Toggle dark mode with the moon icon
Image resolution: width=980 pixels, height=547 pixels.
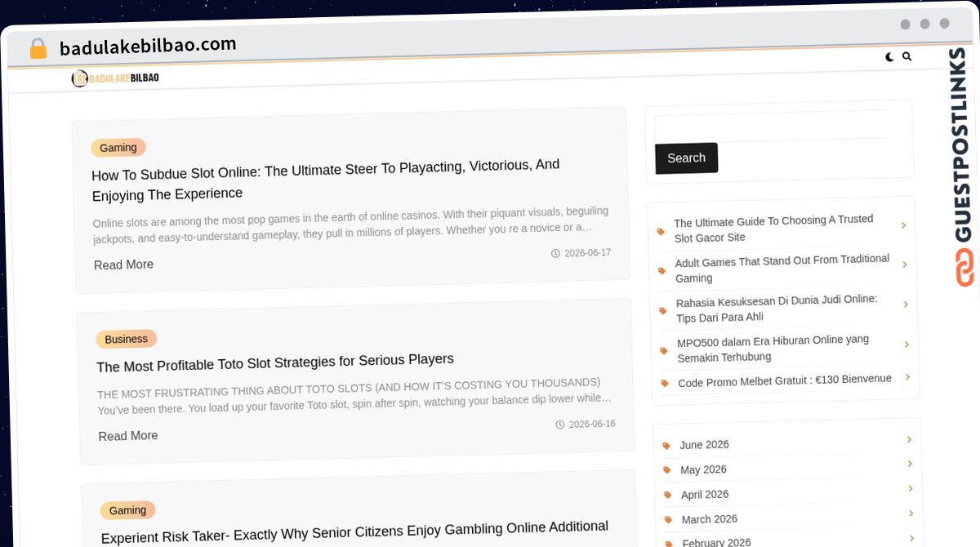tap(889, 57)
